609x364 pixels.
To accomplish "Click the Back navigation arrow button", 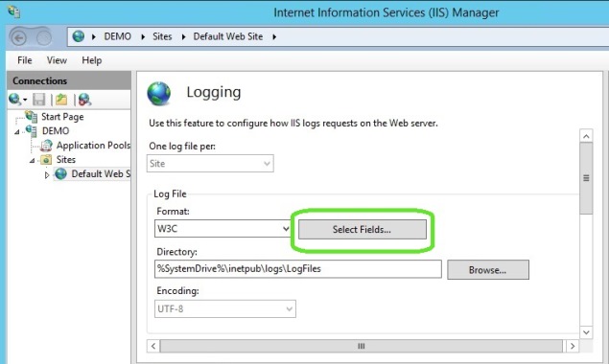I will [18, 37].
